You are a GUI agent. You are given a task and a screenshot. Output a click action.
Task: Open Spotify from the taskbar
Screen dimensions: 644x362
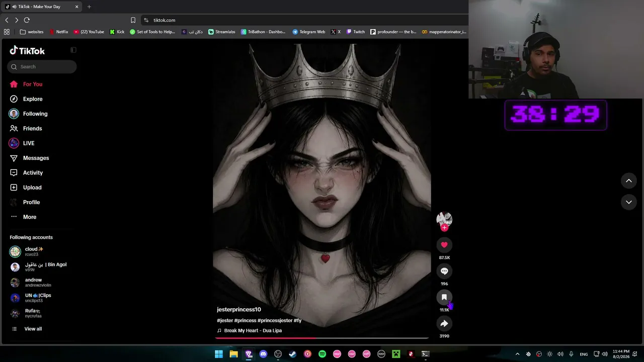322,354
